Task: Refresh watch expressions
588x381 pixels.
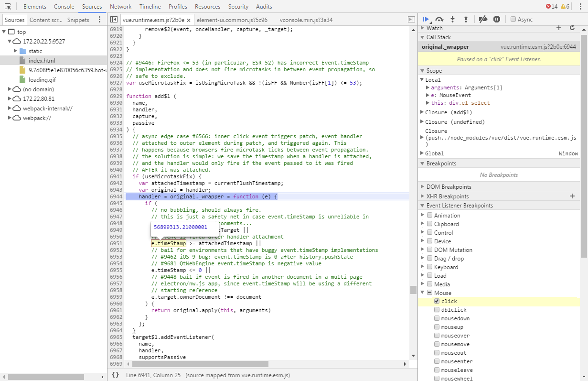Action: tap(572, 28)
